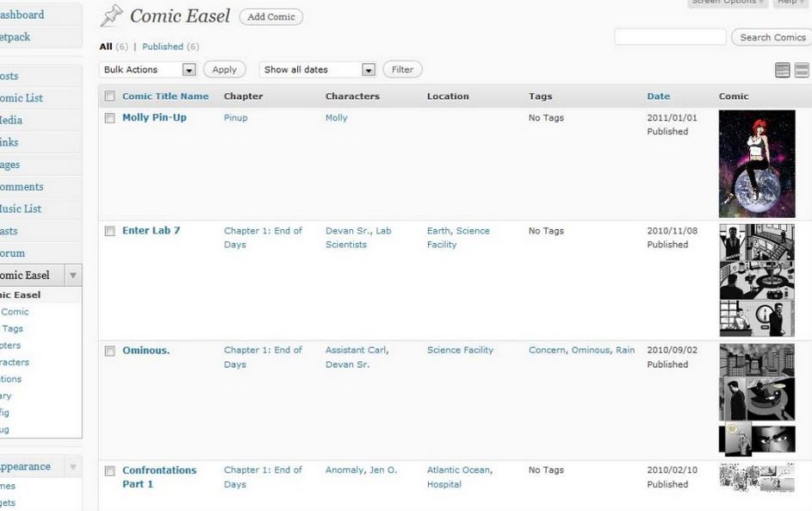Screen dimensions: 812x511
Task: Click the Atlantic Ocean location link
Action: (x=459, y=470)
